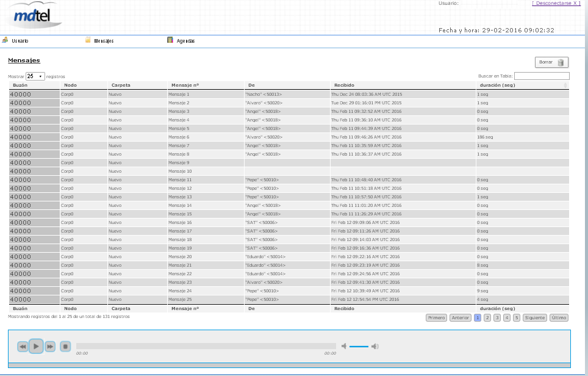Viewport: 588px width, 376px height.
Task: Jump to page 3 of results
Action: tap(497, 318)
